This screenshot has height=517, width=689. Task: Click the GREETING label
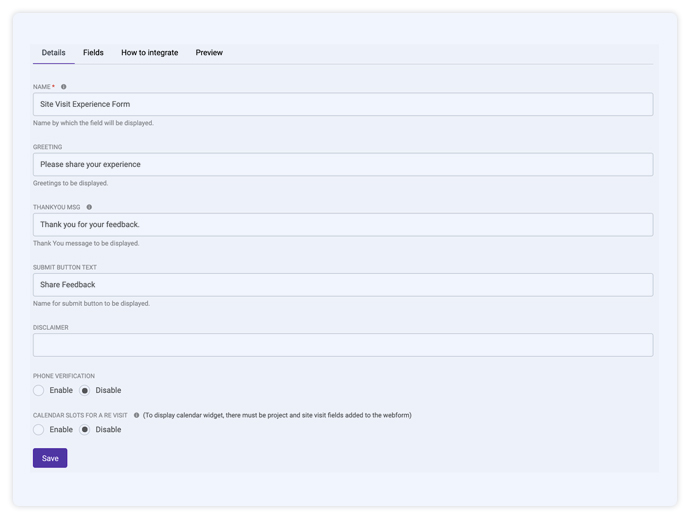pos(47,148)
